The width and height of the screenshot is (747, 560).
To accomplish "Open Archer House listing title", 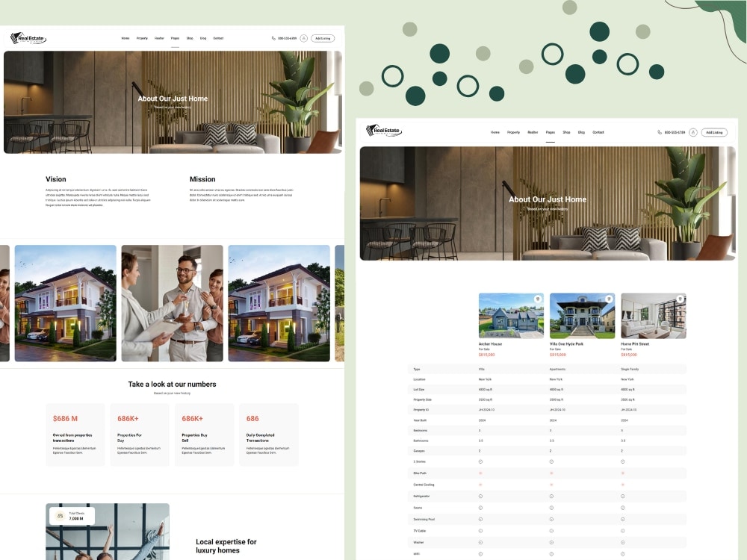I will (490, 343).
